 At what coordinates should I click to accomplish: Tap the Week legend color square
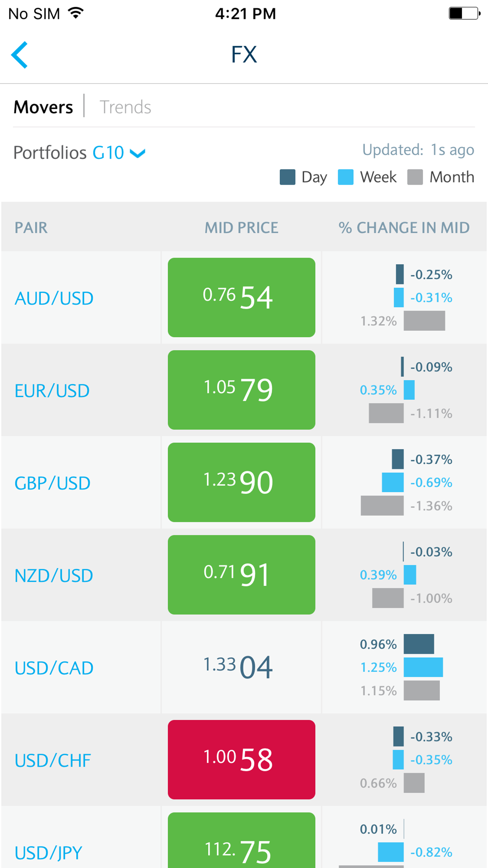(x=345, y=177)
